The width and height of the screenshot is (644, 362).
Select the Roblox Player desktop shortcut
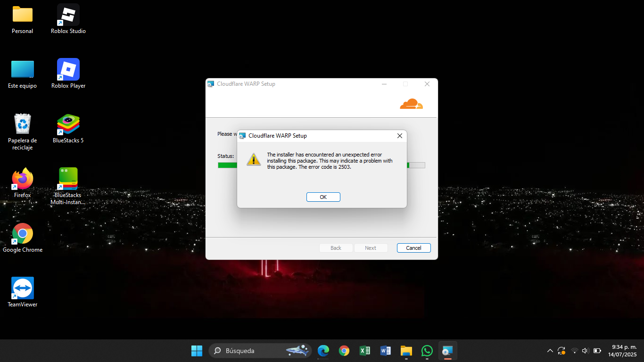[x=68, y=74]
